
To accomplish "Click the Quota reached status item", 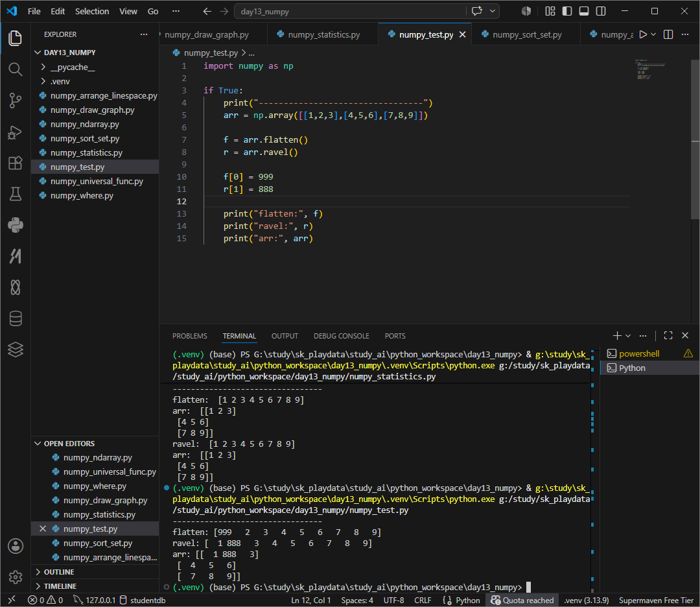I will (523, 600).
